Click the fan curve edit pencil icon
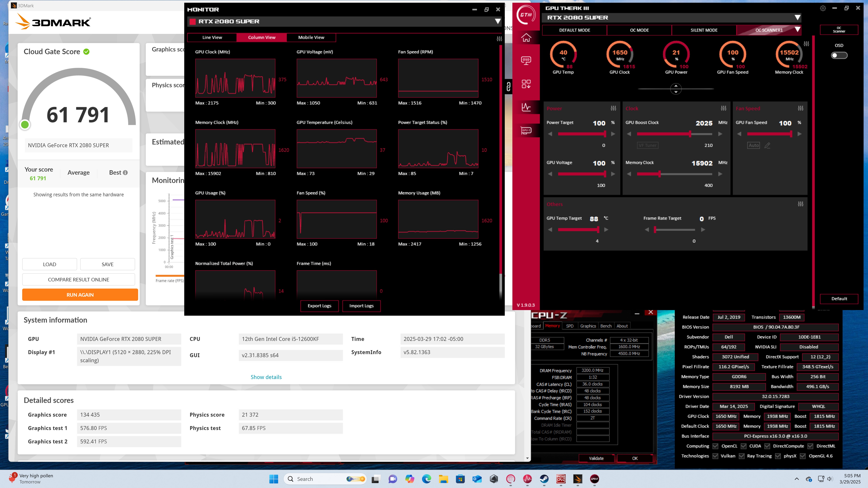 [767, 146]
